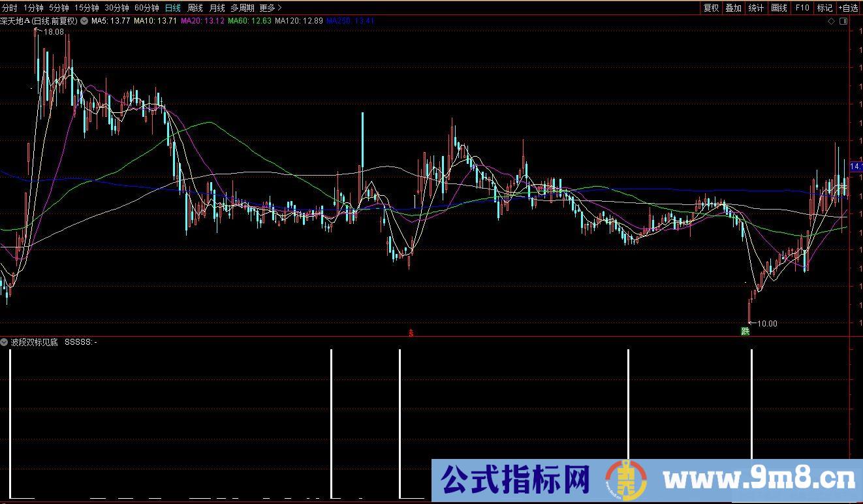863x504 pixels.
Task: Activate the 画线 drawing tool button
Action: coord(779,8)
